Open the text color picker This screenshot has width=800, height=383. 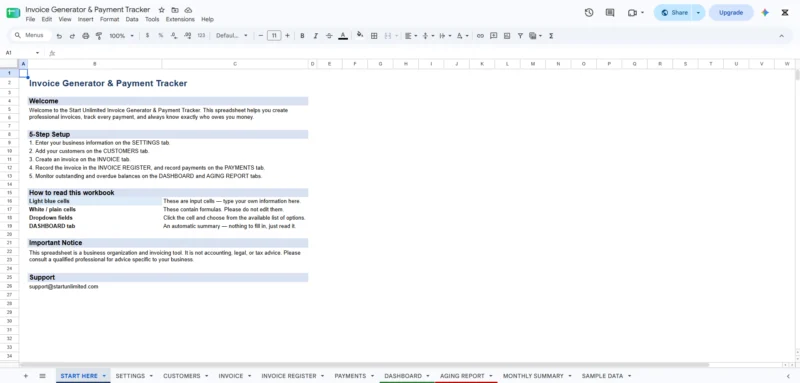click(343, 36)
